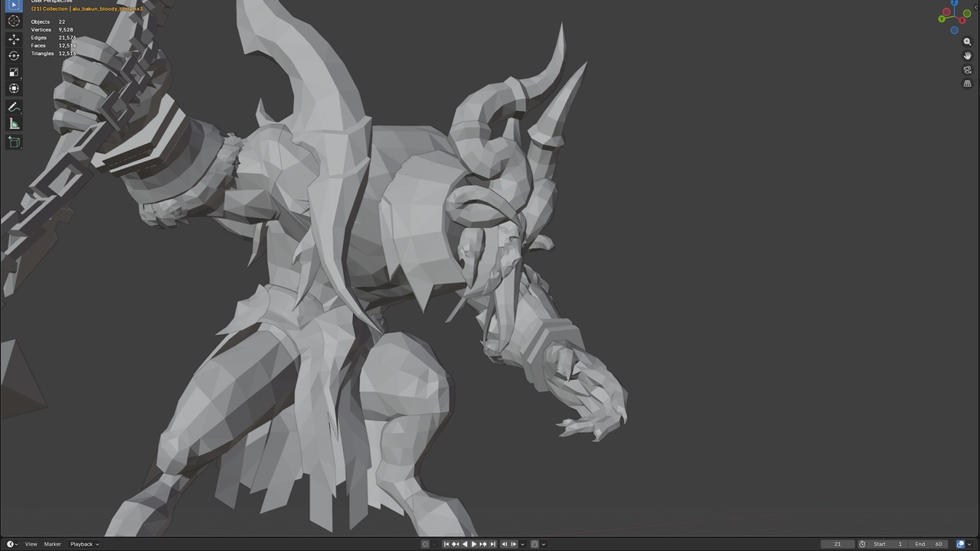This screenshot has height=551, width=980.
Task: Click the current frame field showing 21
Action: 837,544
